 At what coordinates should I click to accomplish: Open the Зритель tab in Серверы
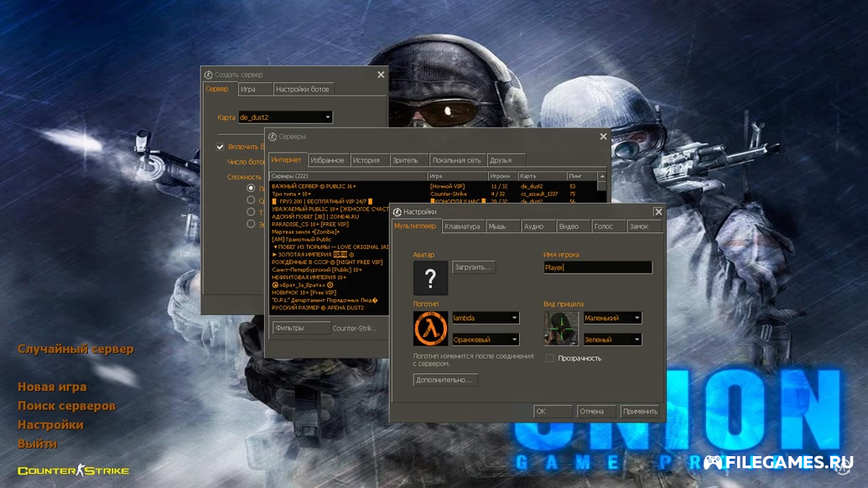[x=408, y=160]
